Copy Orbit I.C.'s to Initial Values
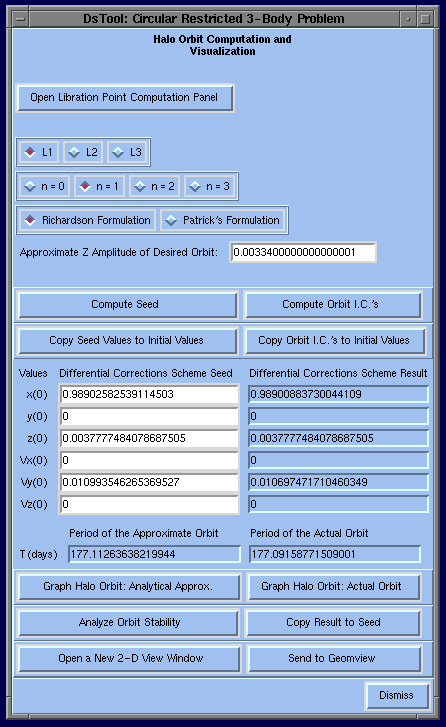The height and width of the screenshot is (727, 446). coord(335,341)
